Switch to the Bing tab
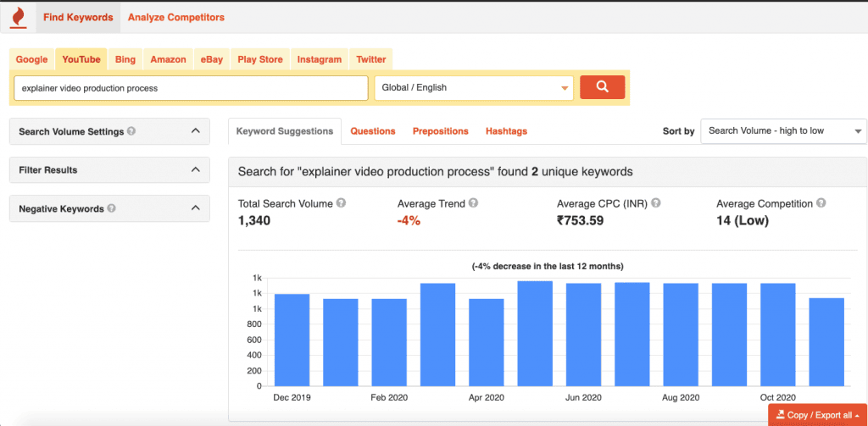 click(x=125, y=59)
